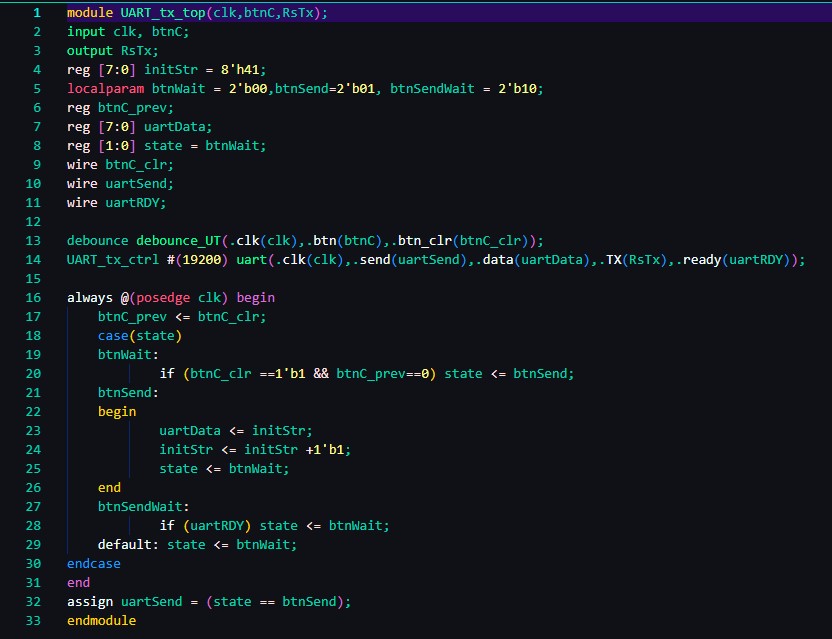Screen dimensions: 832x639
Task: Click 'always @(posedge clk) begin'
Action: (x=171, y=298)
